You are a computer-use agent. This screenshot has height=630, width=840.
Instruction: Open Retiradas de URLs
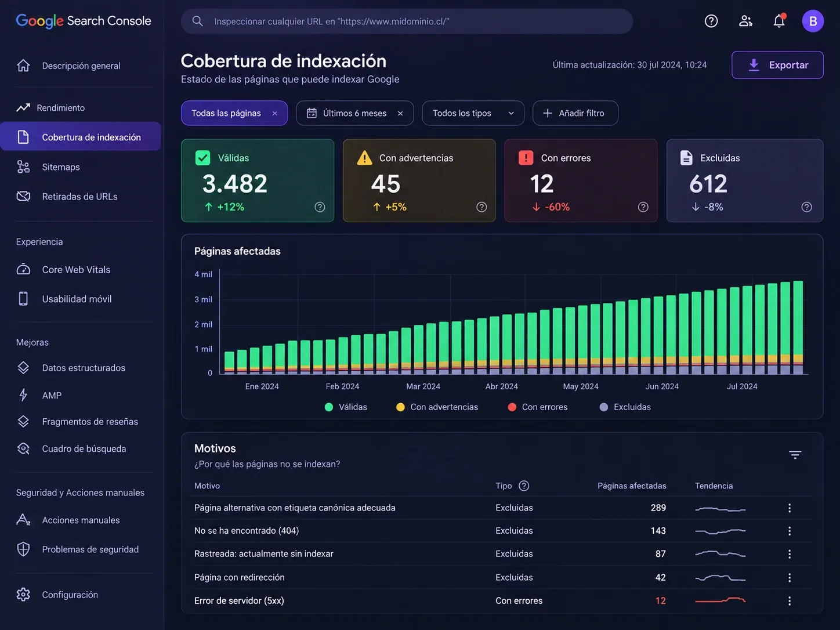pyautogui.click(x=81, y=197)
